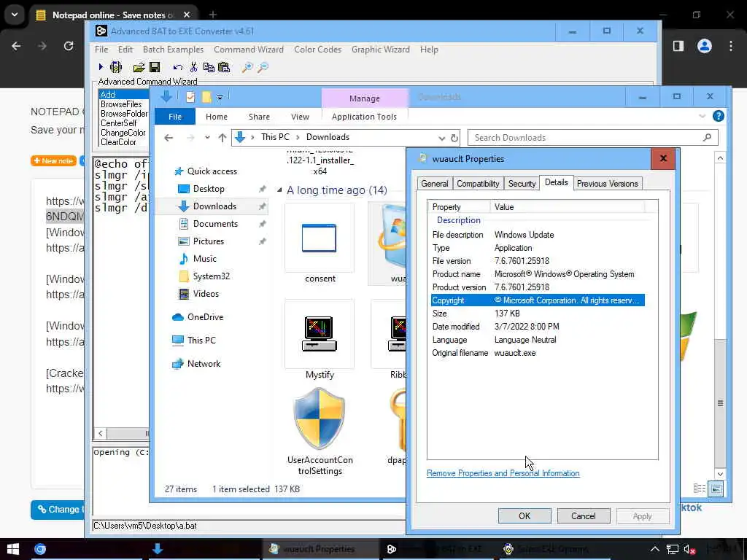Open the browser profile avatar icon
The width and height of the screenshot is (747, 560).
[x=704, y=46]
